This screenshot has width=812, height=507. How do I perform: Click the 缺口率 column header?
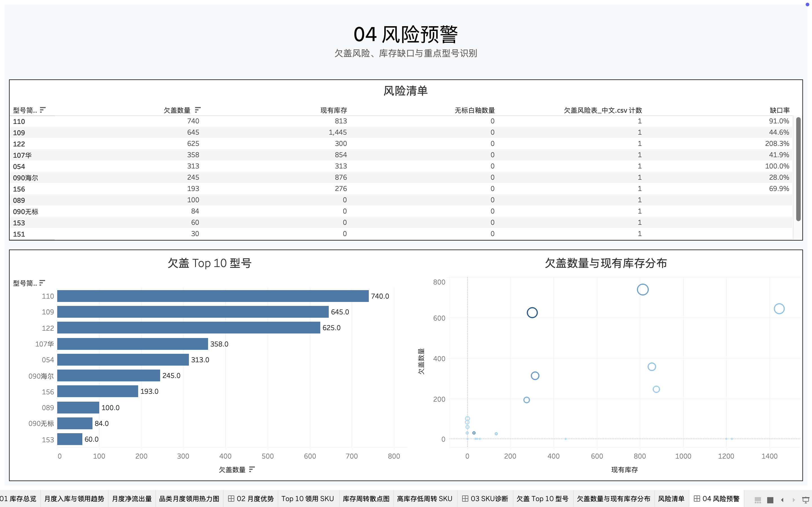pos(779,110)
